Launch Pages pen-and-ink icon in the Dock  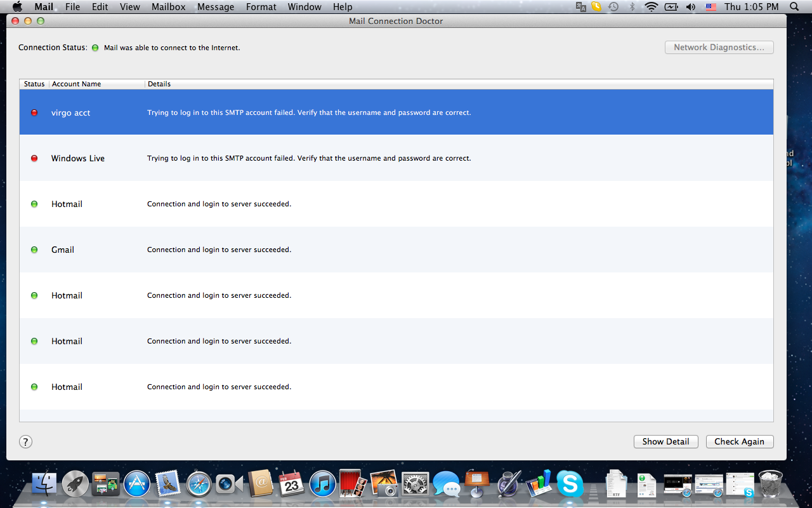pos(508,485)
